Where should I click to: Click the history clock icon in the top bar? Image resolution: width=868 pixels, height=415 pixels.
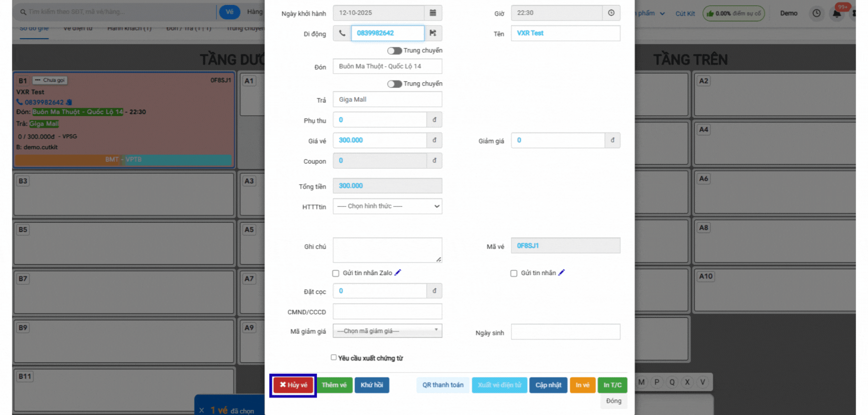tap(816, 13)
